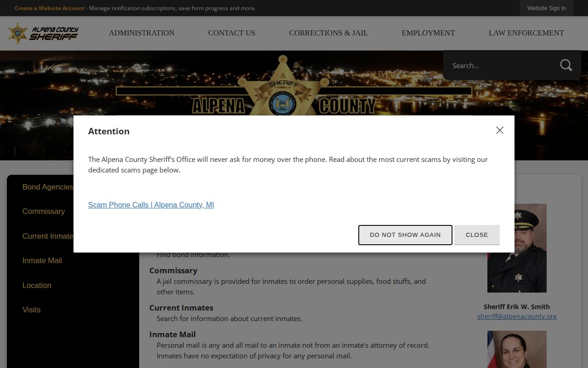The width and height of the screenshot is (588, 368).
Task: Click the Commissary heading in page content
Action: click(x=173, y=270)
